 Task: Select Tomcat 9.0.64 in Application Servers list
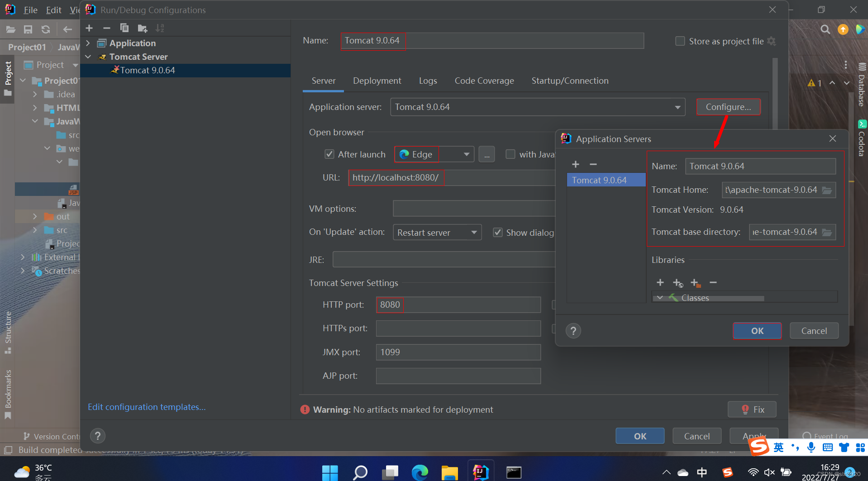(x=606, y=180)
